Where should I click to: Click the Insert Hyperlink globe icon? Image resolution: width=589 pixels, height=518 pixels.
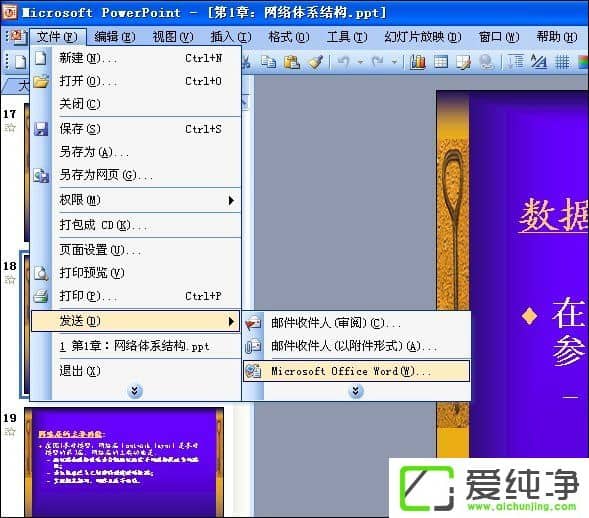(x=486, y=62)
